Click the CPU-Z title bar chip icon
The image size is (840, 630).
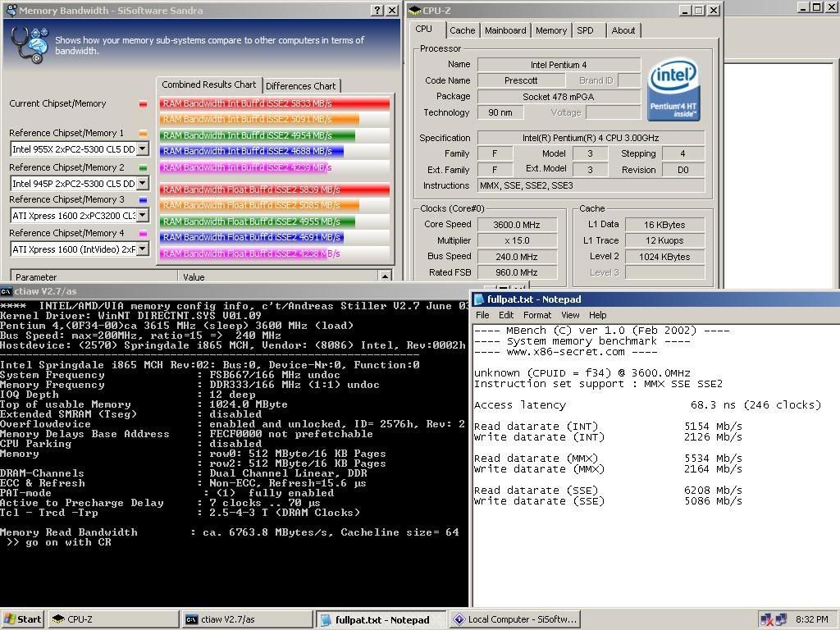[414, 10]
